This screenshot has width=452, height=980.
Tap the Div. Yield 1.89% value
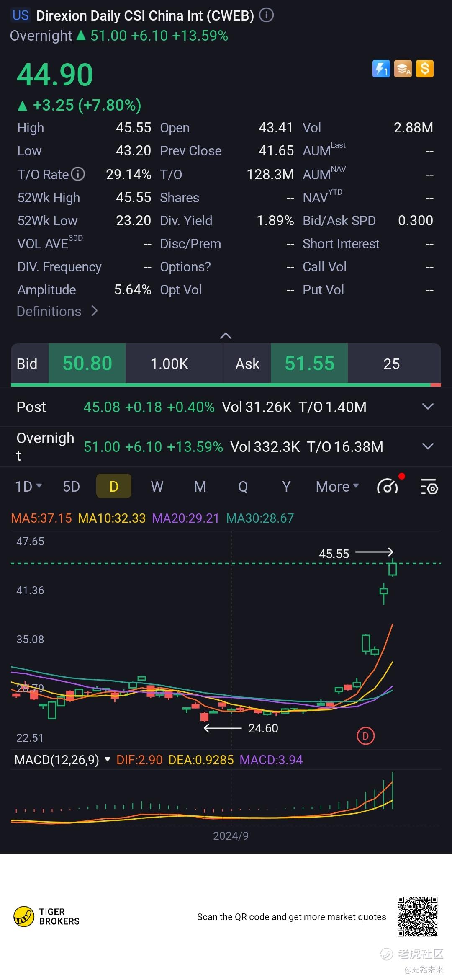point(275,220)
